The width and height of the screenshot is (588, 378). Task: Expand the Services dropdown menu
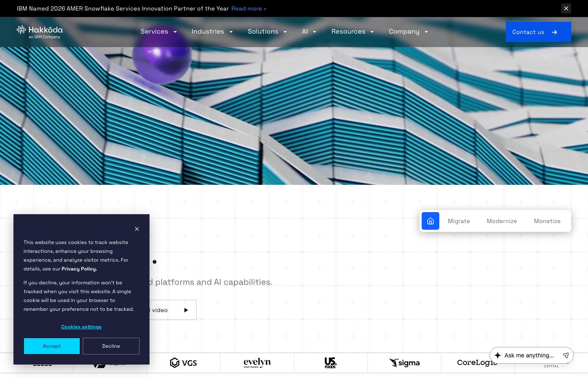(159, 31)
